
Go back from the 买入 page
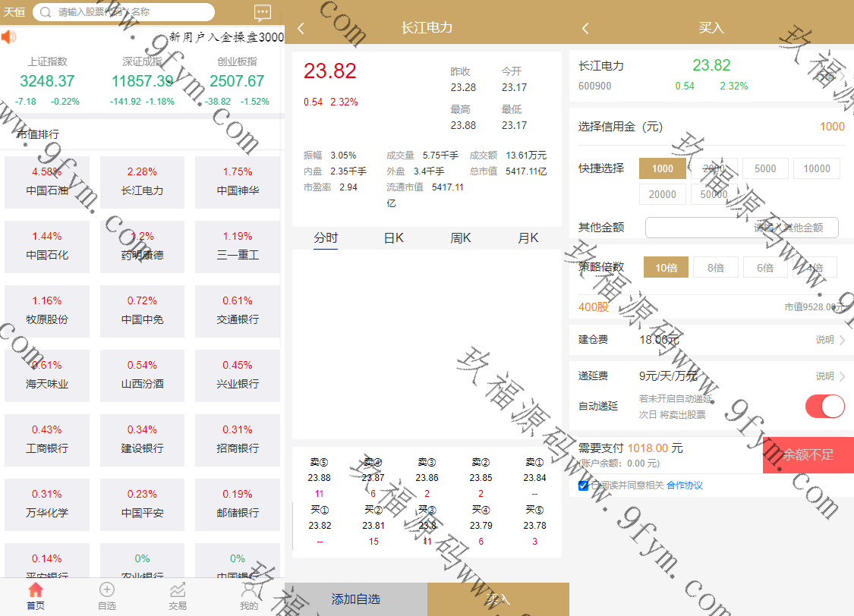point(585,28)
